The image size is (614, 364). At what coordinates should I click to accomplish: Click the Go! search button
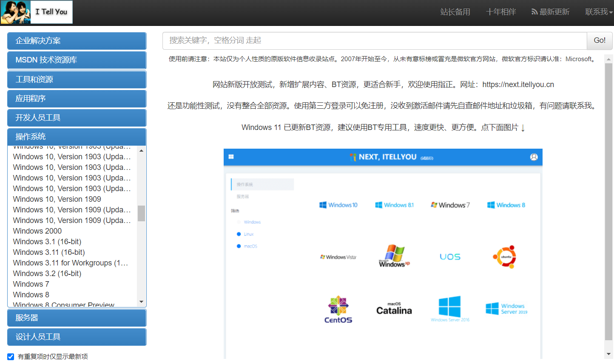point(600,40)
